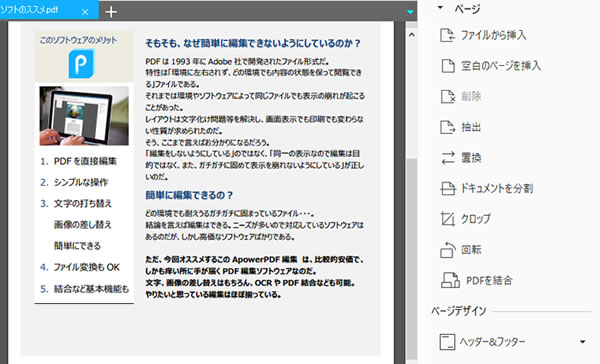Click the ページデザイン section heading
The width and height of the screenshot is (600, 364).
(458, 311)
